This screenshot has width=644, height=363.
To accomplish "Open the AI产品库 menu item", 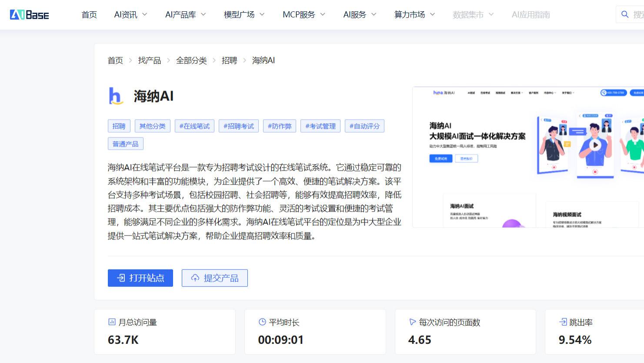I will 180,15.
